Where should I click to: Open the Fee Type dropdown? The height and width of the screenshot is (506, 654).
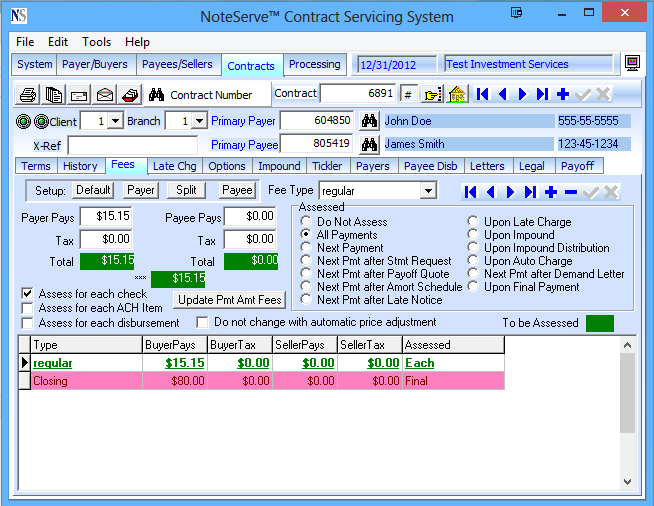[x=428, y=190]
